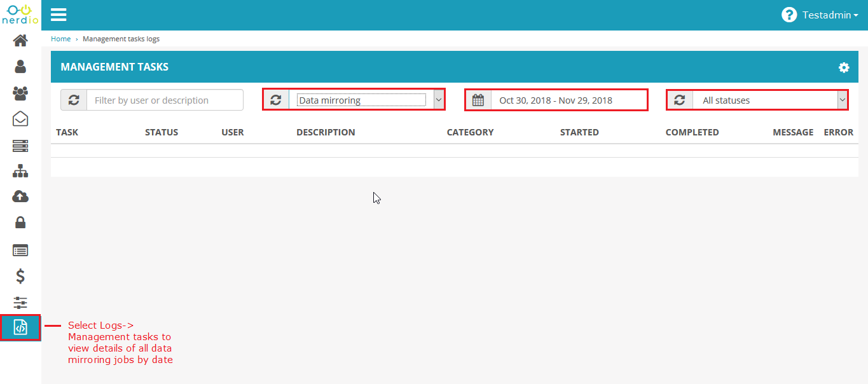Screen dimensions: 868x384
Task: Click the COMPLETED column header
Action: pyautogui.click(x=692, y=132)
